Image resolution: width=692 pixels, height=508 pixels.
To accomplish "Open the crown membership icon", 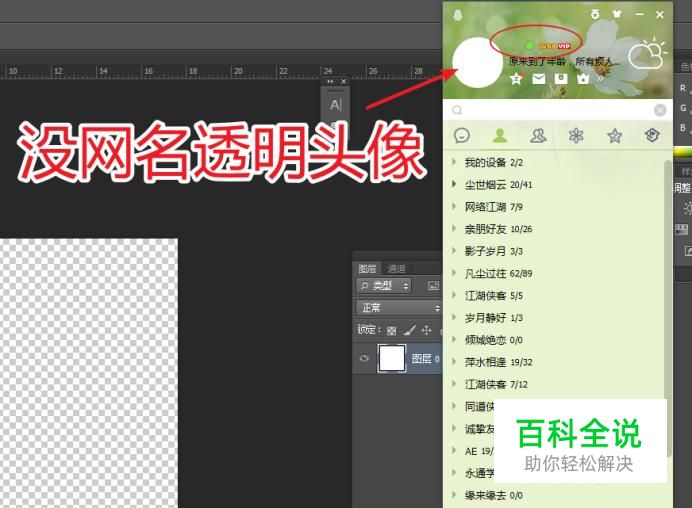I will [583, 79].
